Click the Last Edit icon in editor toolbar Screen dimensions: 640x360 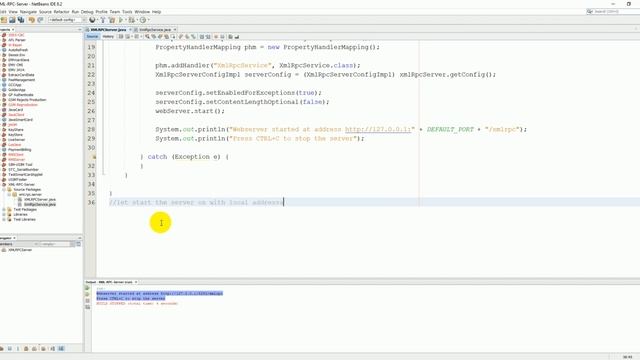(121, 37)
